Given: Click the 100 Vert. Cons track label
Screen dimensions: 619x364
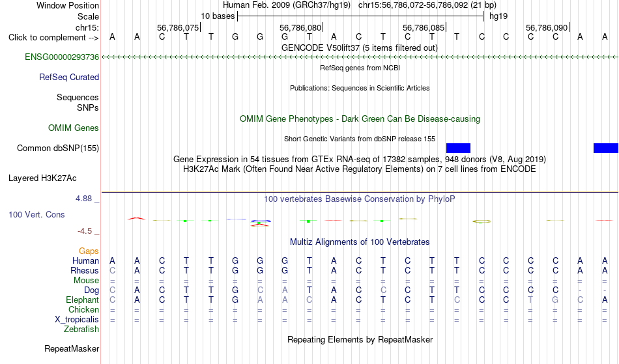Looking at the screenshot, I should pos(36,215).
